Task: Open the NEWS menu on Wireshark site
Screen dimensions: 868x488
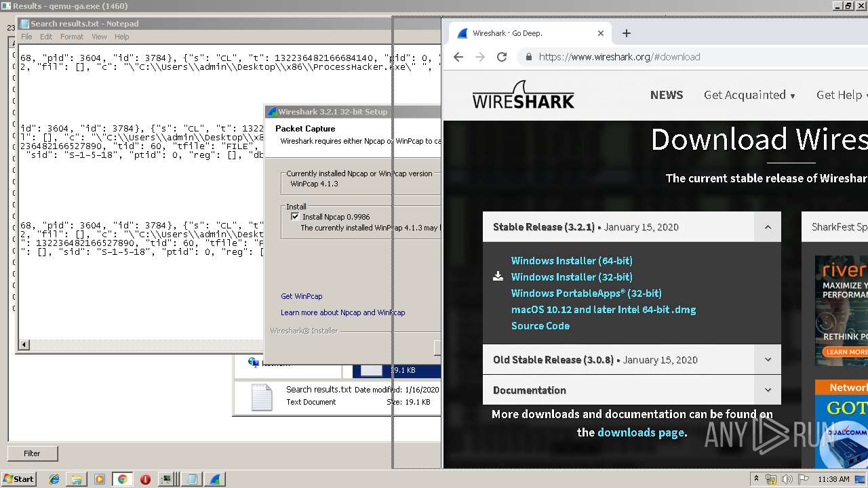Action: [x=667, y=95]
